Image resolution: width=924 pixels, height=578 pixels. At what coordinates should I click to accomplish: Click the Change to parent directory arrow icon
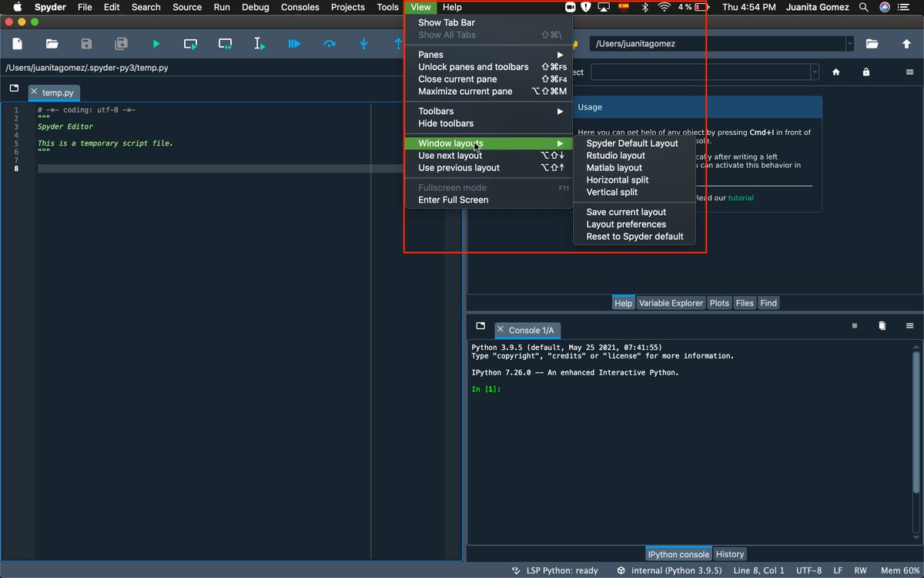[906, 44]
